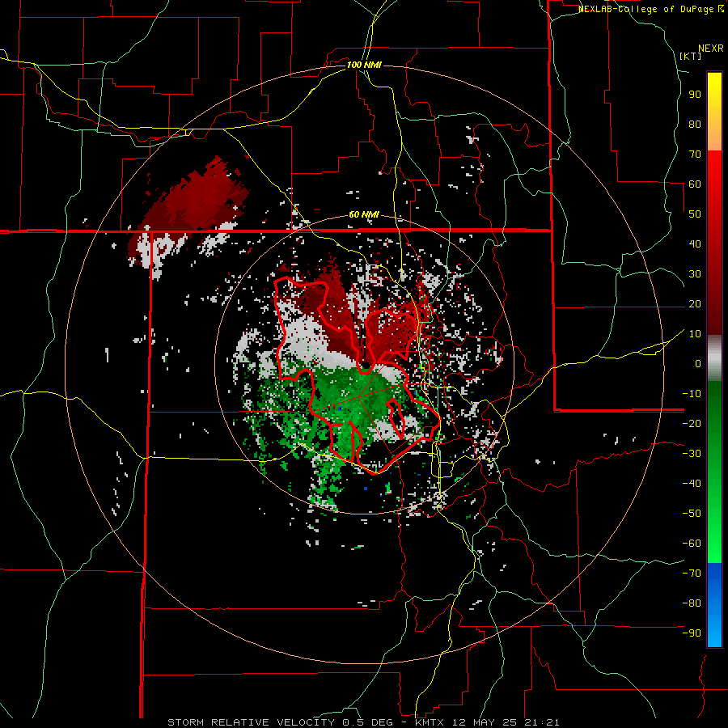Click the gray zero-velocity segment of color bar
This screenshot has width=728, height=728.
coord(714,358)
